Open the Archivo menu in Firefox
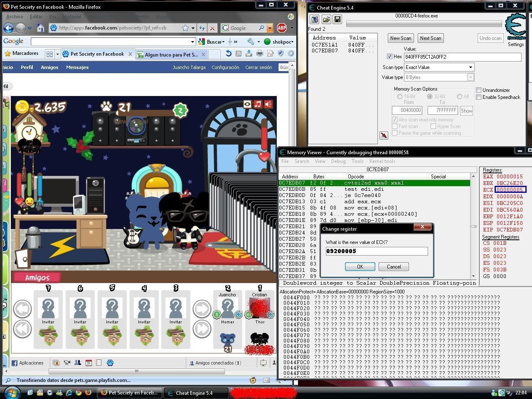 click(15, 17)
